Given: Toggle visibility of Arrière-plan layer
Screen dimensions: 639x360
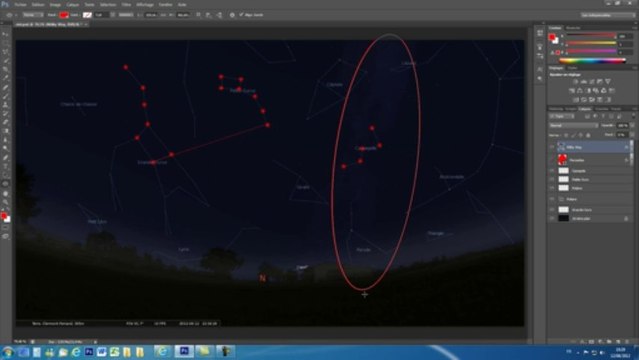Looking at the screenshot, I should pyautogui.click(x=551, y=219).
